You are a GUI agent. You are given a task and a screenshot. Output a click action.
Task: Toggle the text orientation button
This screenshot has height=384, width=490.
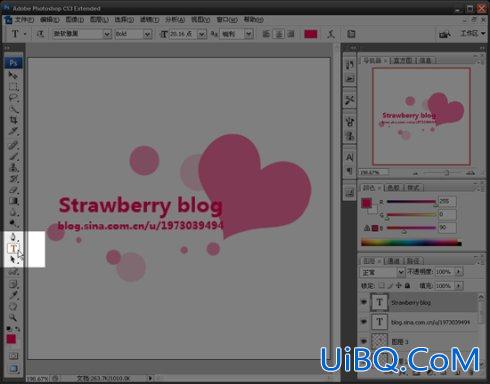(x=40, y=34)
